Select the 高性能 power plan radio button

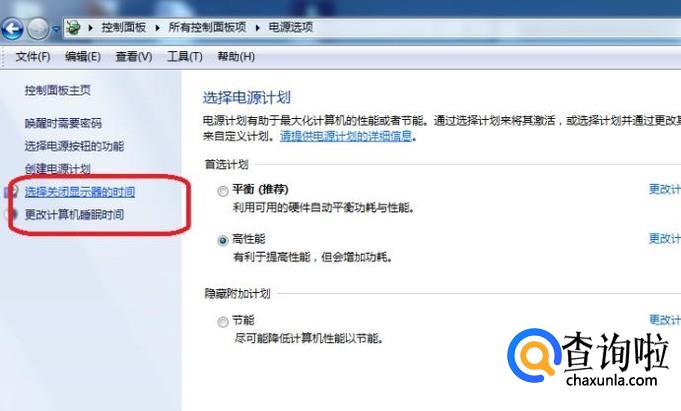click(x=223, y=240)
